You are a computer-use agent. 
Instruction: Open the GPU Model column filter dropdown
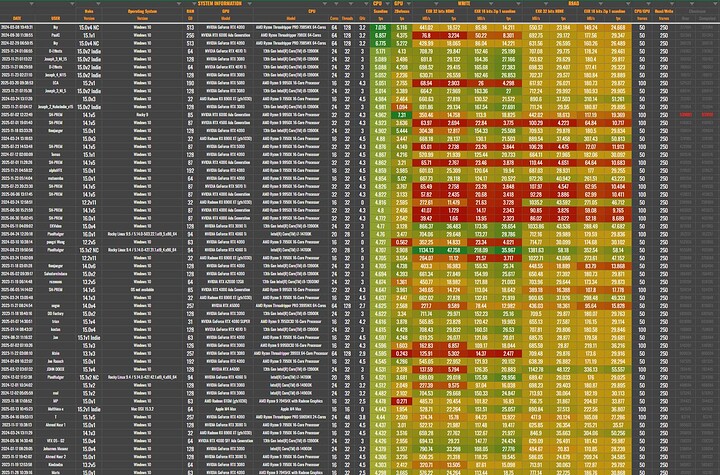click(249, 4)
